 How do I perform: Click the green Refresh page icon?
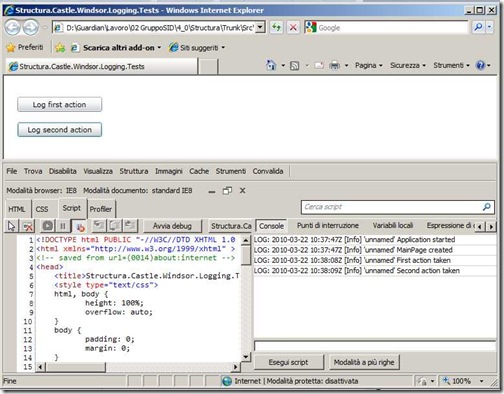pyautogui.click(x=276, y=27)
